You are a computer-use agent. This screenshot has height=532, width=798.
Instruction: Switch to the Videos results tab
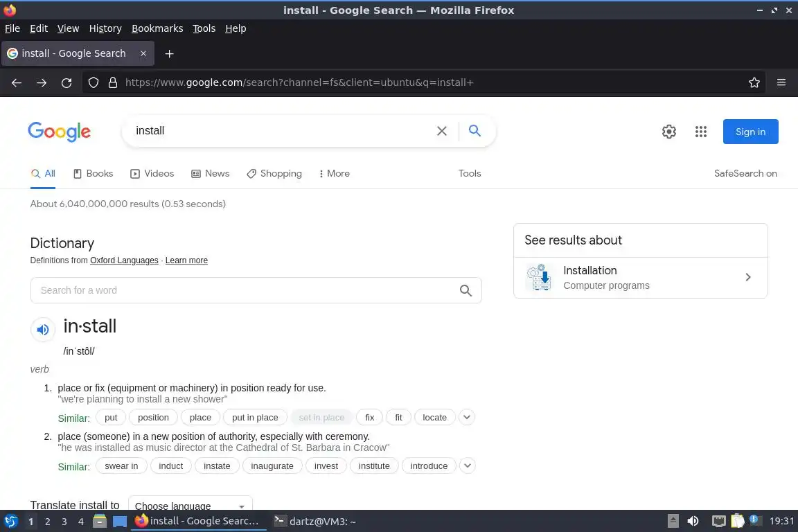click(x=152, y=174)
